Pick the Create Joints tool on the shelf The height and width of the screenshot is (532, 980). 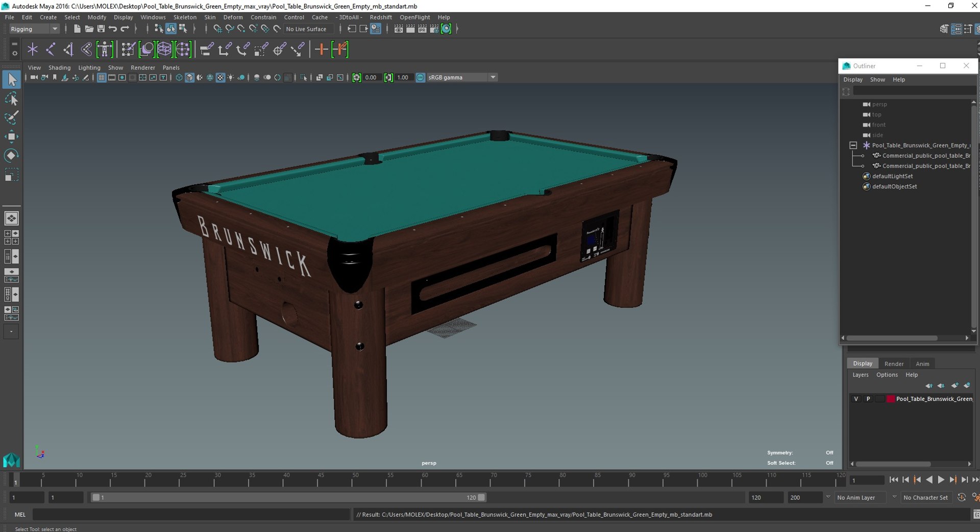(51, 50)
